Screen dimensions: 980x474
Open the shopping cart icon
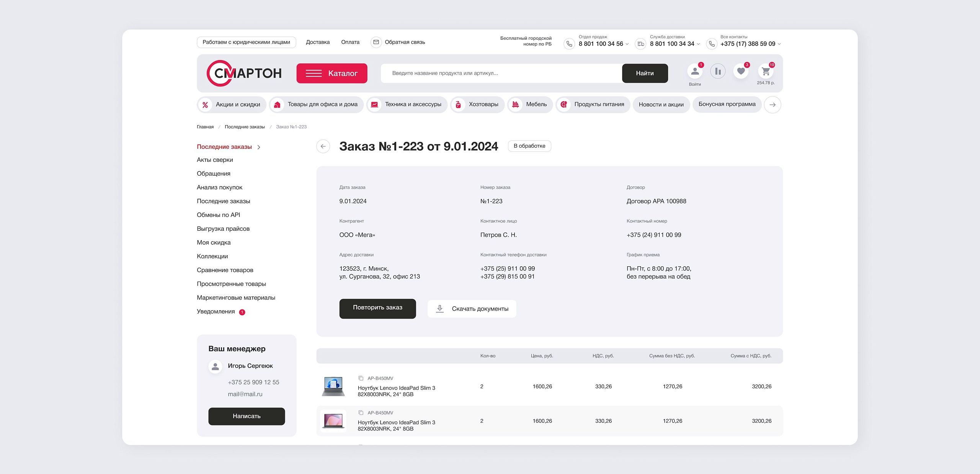pyautogui.click(x=766, y=72)
